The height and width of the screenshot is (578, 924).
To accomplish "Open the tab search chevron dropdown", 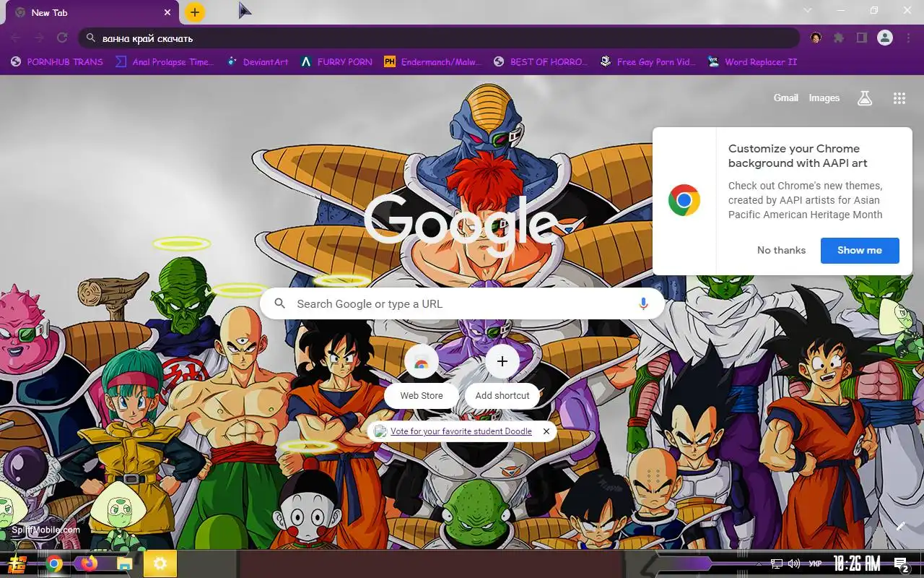I will pos(808,10).
